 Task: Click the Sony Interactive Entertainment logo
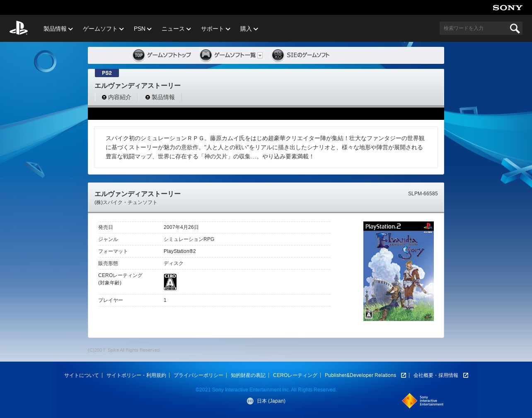pos(423,401)
